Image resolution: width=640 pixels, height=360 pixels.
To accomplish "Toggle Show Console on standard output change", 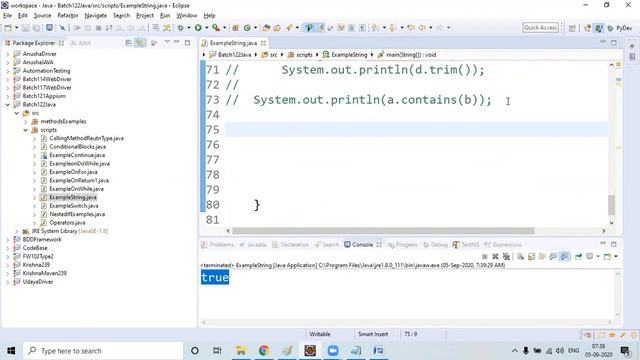I will coord(553,256).
